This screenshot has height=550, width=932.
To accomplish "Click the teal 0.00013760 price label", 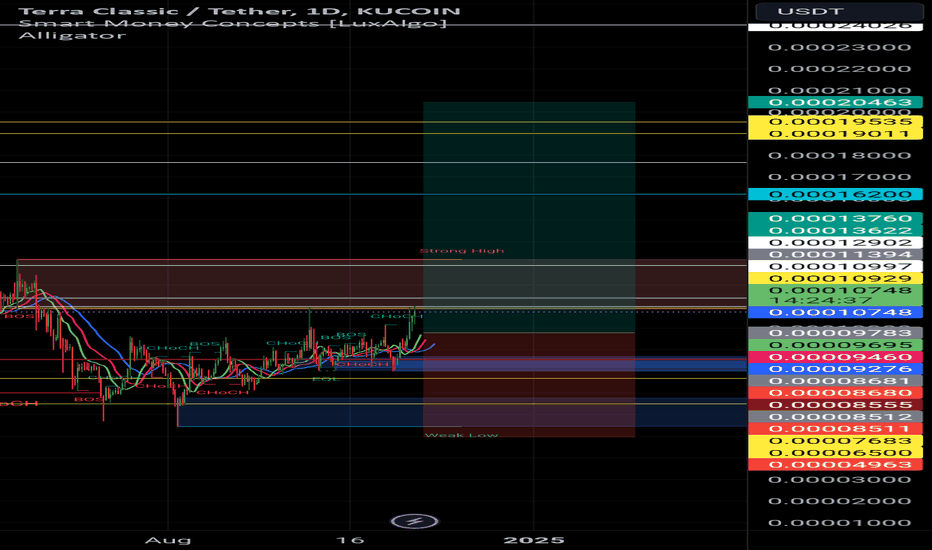I will (x=836, y=218).
